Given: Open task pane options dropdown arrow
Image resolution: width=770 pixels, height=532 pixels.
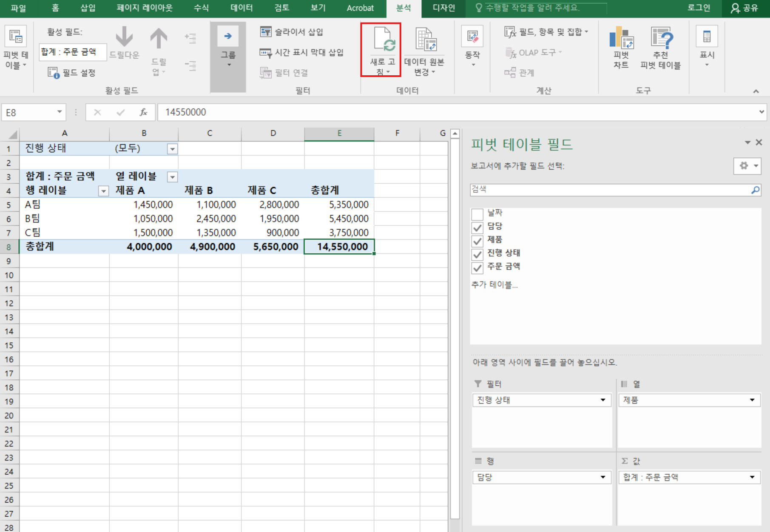Looking at the screenshot, I should pos(747,142).
